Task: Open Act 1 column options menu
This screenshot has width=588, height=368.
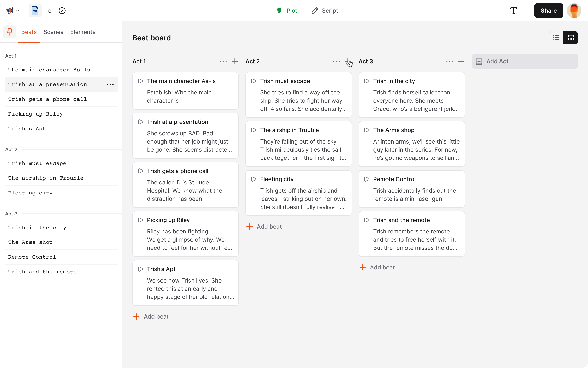Action: coord(223,61)
